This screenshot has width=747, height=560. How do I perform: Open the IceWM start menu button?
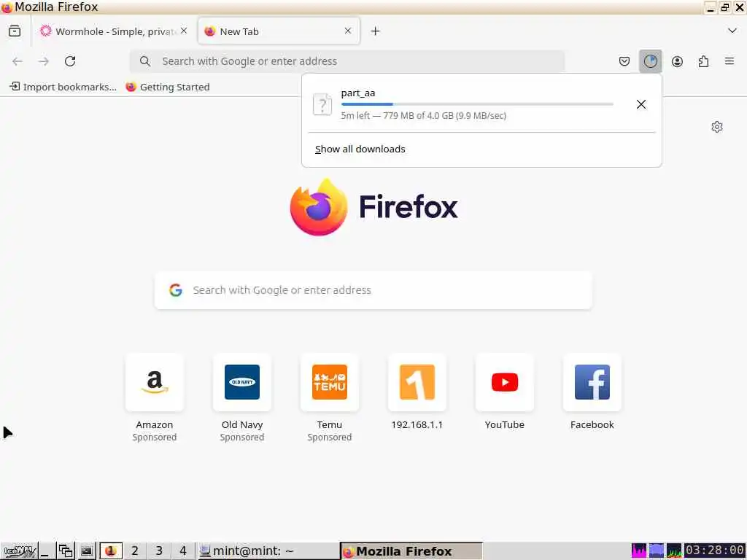19,551
